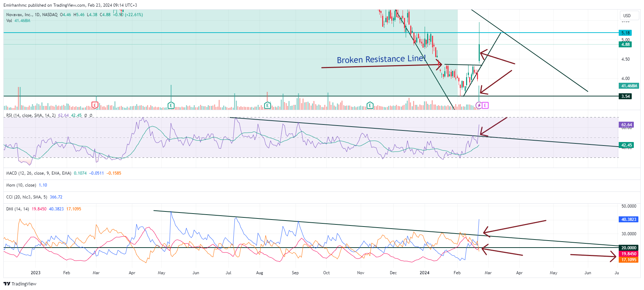Click the 2023 label on time axis
The image size is (644, 290).
click(x=35, y=272)
